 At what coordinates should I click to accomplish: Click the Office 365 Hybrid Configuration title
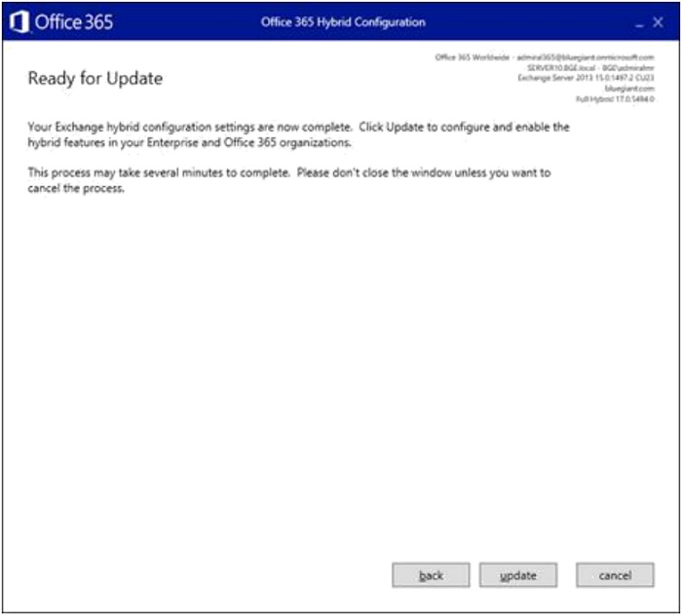click(x=343, y=22)
